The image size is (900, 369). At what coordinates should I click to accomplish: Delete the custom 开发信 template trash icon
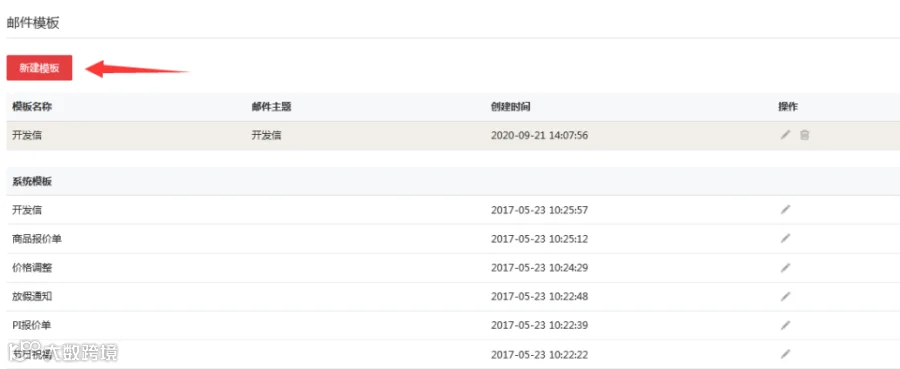point(805,135)
